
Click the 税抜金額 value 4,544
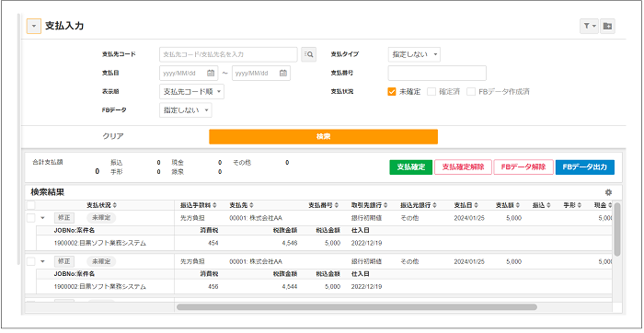(x=289, y=287)
